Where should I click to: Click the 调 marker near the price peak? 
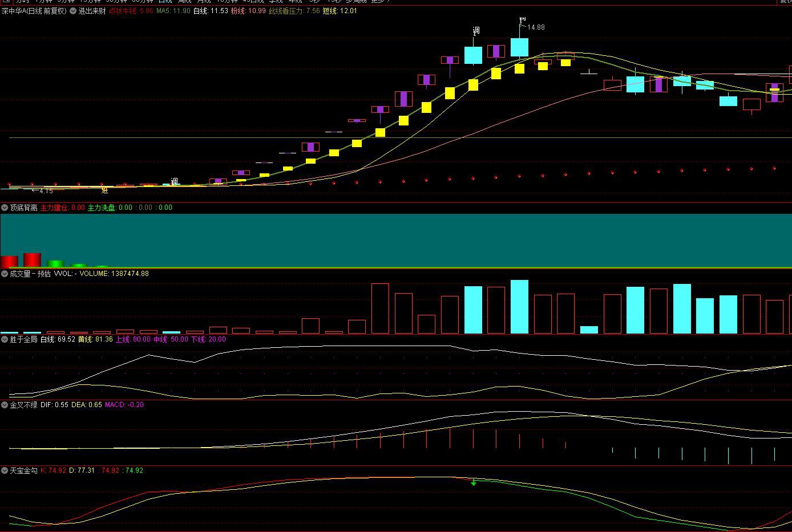476,30
